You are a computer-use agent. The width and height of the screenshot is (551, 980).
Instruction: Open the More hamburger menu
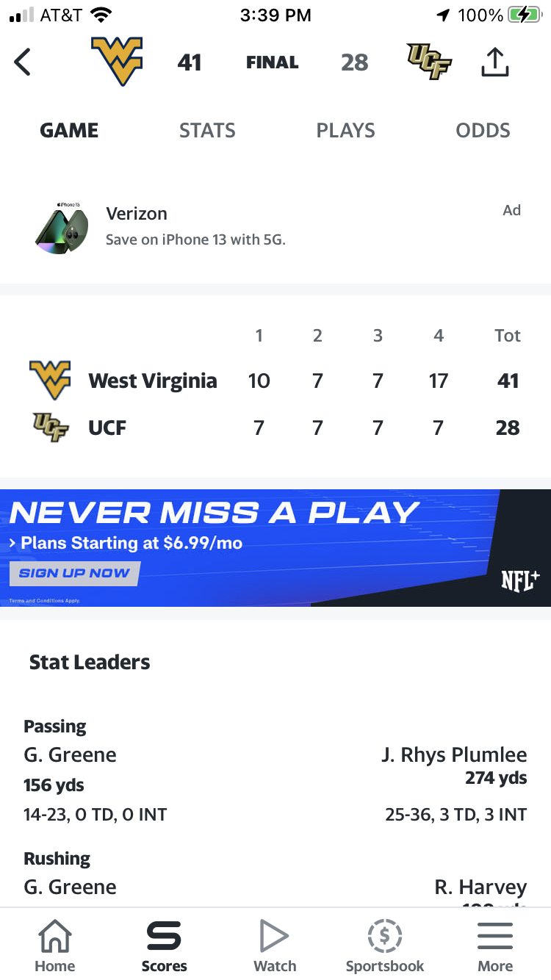click(495, 936)
